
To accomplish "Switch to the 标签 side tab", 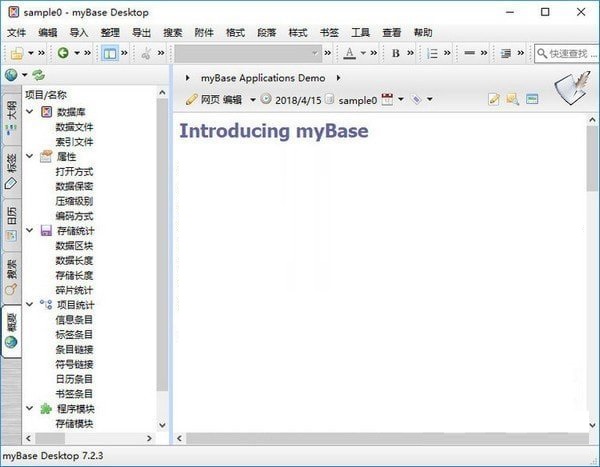I will tap(11, 171).
